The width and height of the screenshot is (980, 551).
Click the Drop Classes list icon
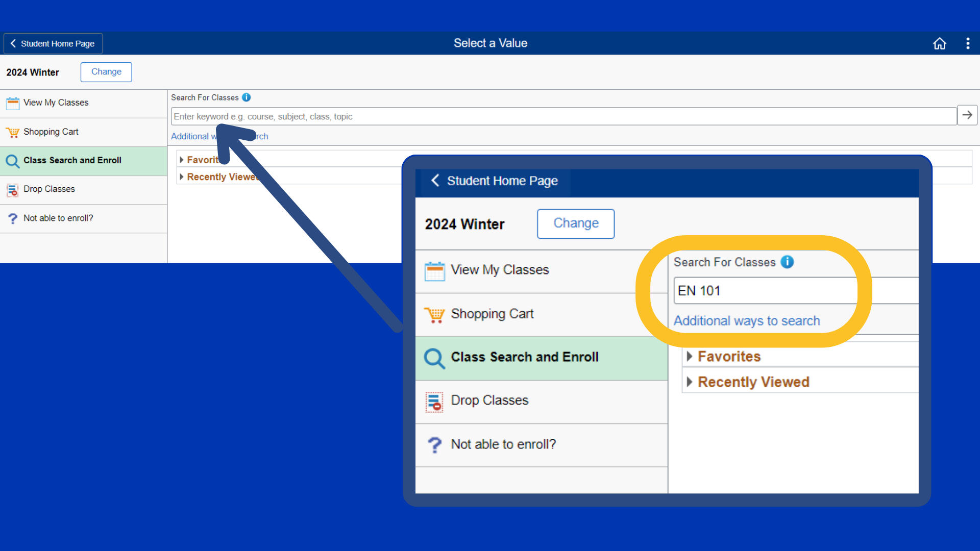click(x=13, y=190)
